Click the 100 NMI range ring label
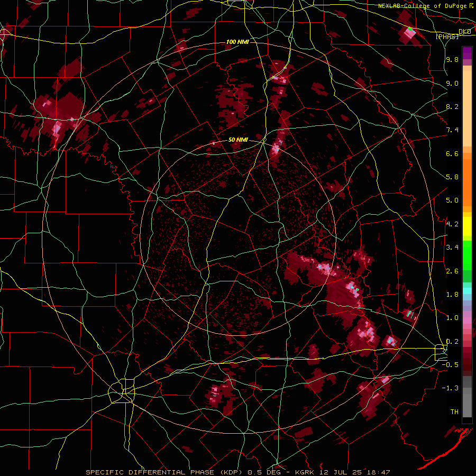The width and height of the screenshot is (476, 476). (237, 42)
